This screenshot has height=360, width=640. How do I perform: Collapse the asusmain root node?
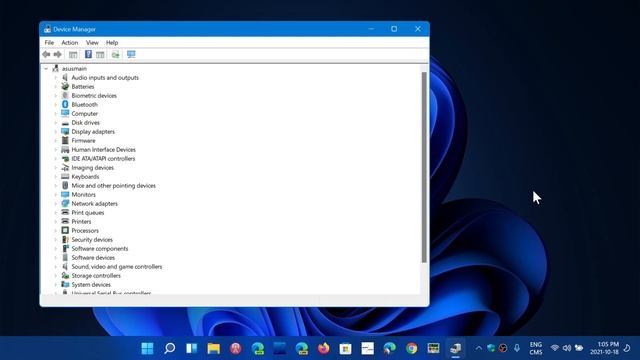pyautogui.click(x=46, y=69)
